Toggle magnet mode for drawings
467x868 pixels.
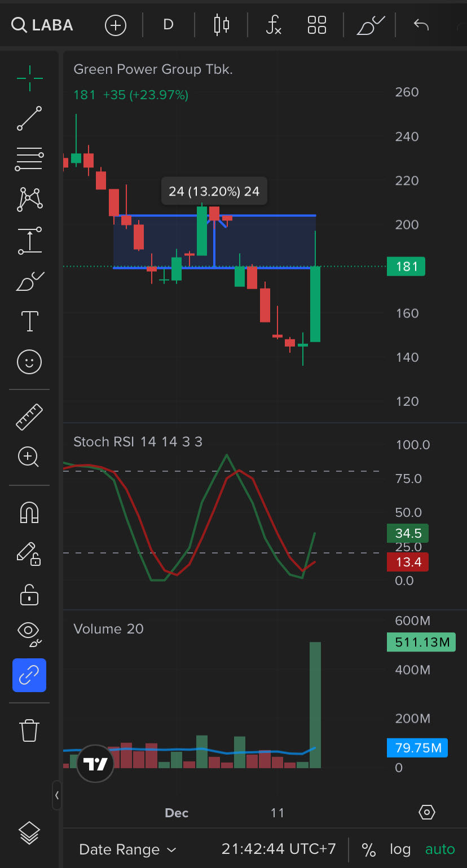(x=29, y=512)
